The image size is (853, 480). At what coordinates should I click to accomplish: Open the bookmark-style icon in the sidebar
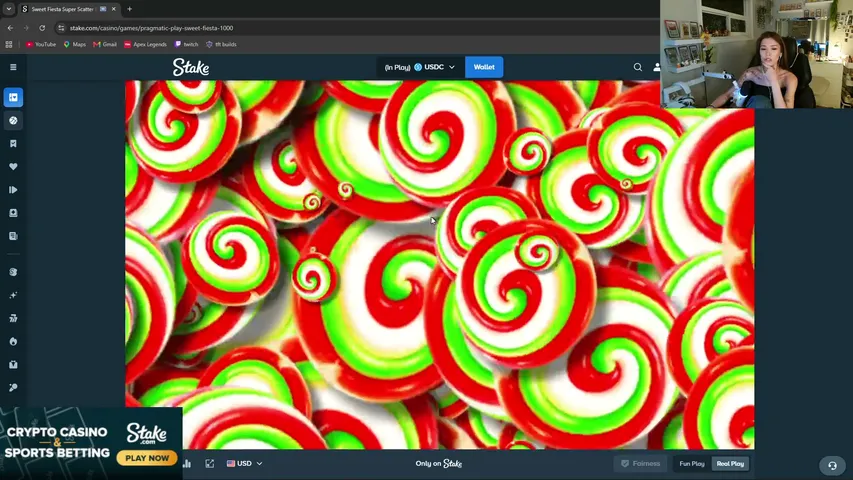13,144
